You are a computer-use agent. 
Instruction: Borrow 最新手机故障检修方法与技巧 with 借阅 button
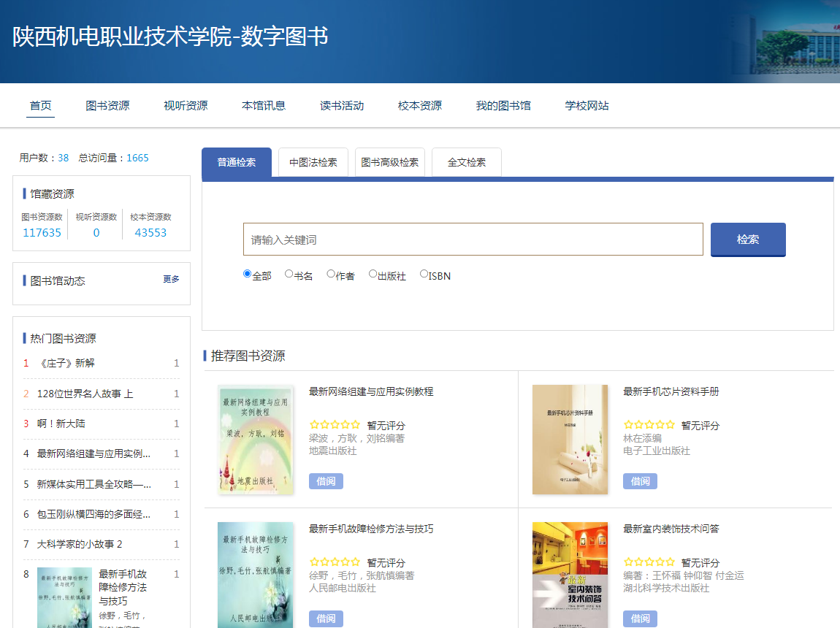tap(326, 619)
